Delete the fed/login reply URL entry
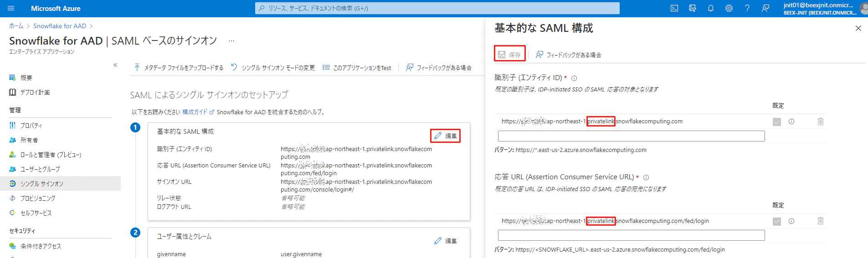This screenshot has width=868, height=258. tap(821, 221)
